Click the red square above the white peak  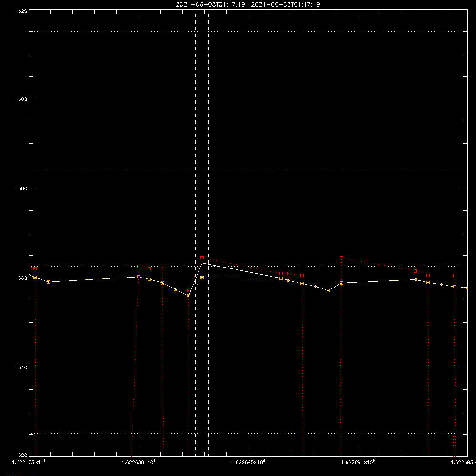point(202,258)
